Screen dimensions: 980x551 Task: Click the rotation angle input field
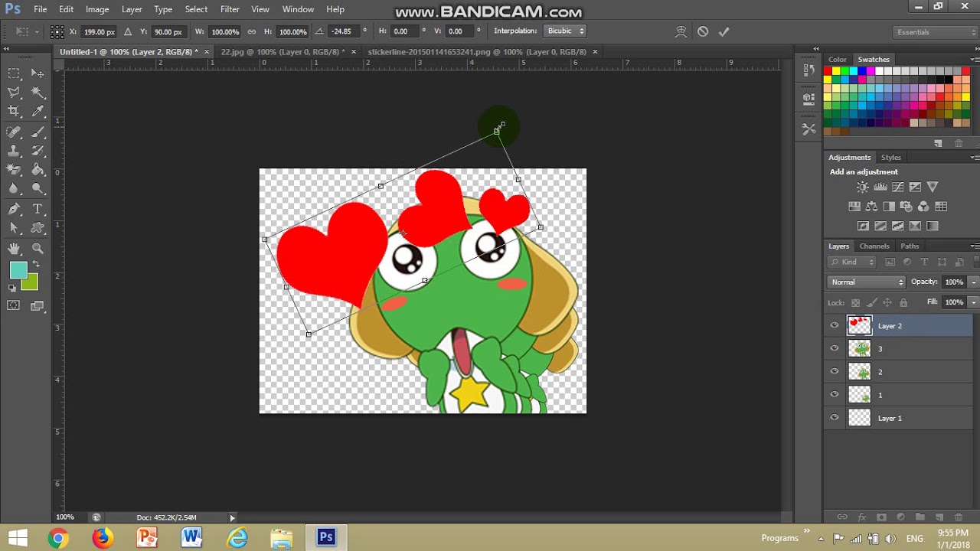point(345,31)
